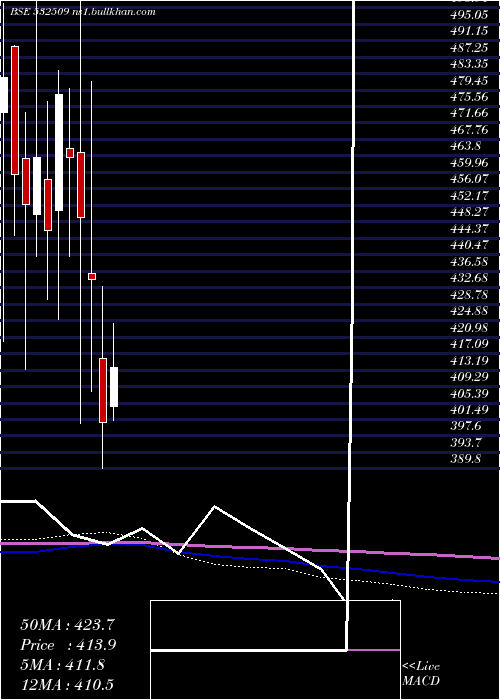Click the 495.05 price axis label
Image resolution: width=500 pixels, height=700 pixels.
point(469,15)
